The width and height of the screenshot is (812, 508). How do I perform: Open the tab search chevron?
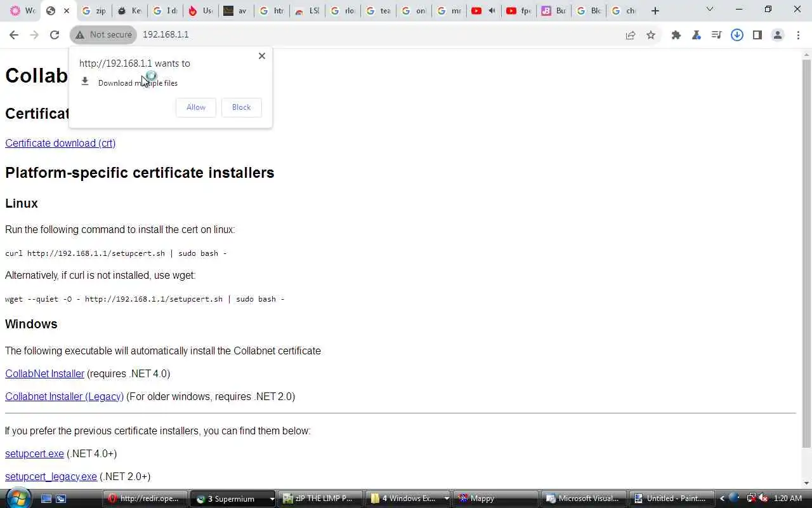[710, 10]
